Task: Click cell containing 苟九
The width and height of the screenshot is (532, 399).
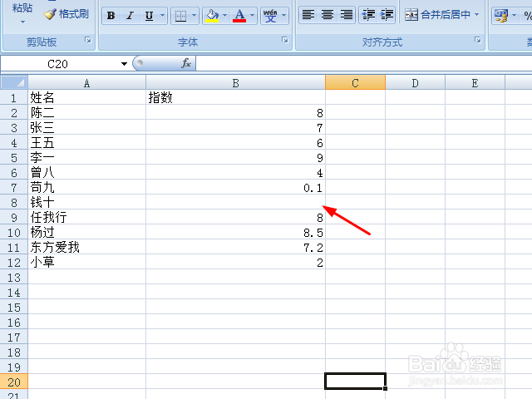Action: (86, 187)
